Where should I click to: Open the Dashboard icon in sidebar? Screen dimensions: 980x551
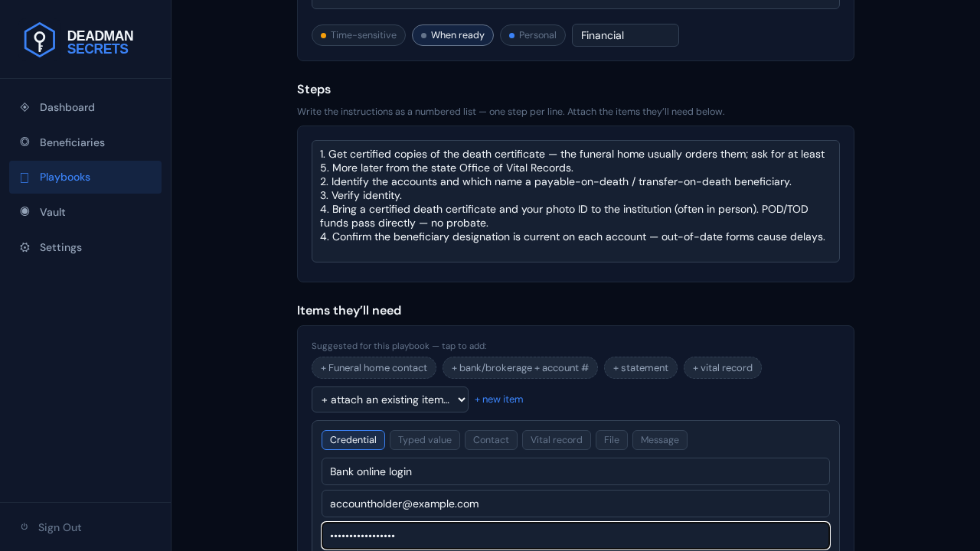coord(24,107)
